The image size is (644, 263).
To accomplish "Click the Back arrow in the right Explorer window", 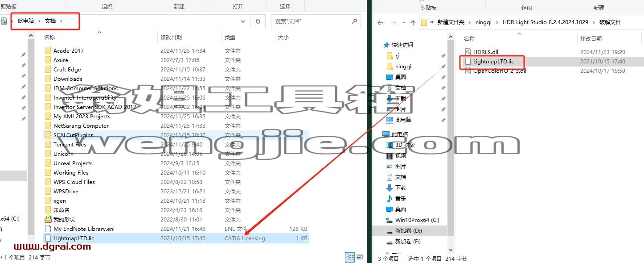I will [380, 22].
